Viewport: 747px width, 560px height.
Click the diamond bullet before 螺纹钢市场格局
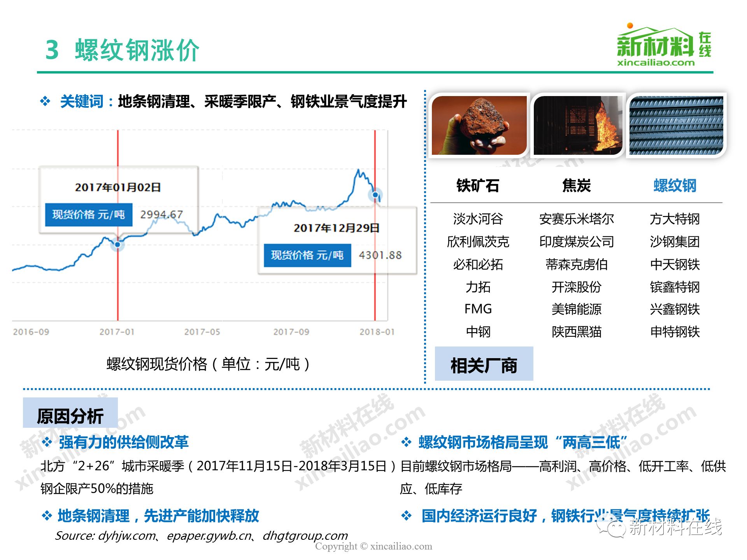point(406,442)
